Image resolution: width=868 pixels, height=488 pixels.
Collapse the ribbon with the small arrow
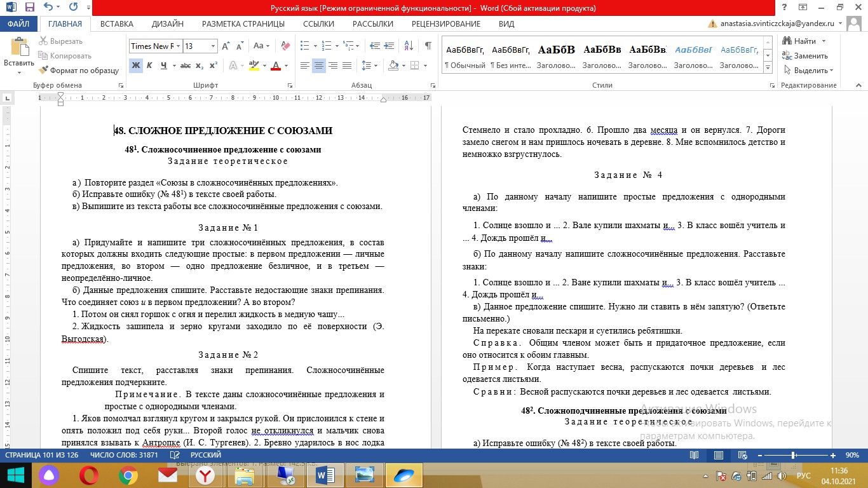point(858,85)
